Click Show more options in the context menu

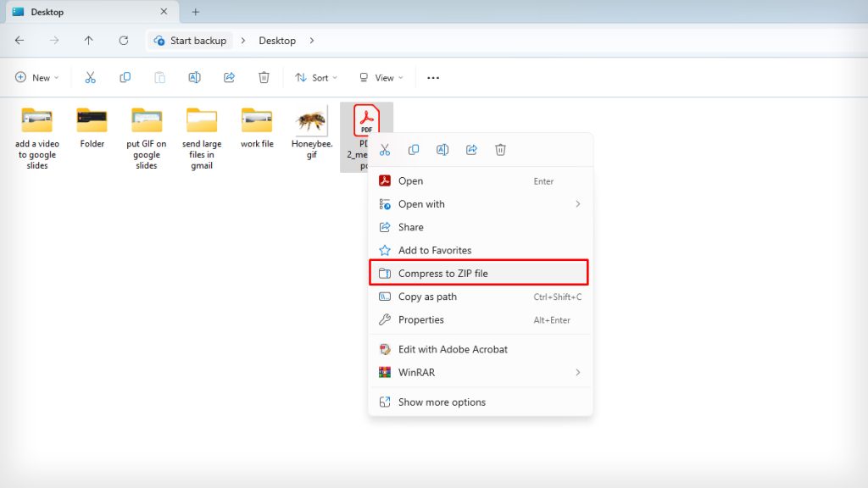(x=442, y=402)
